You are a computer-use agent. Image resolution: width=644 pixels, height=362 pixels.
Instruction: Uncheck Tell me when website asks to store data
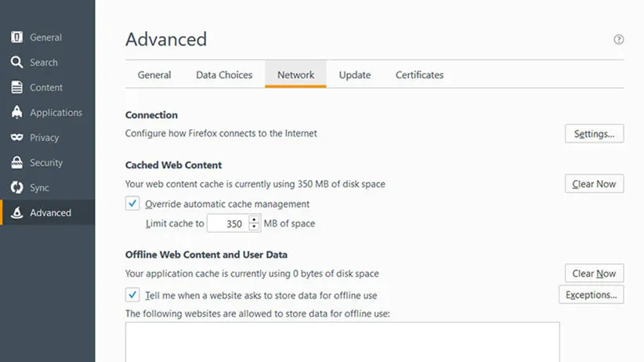132,295
